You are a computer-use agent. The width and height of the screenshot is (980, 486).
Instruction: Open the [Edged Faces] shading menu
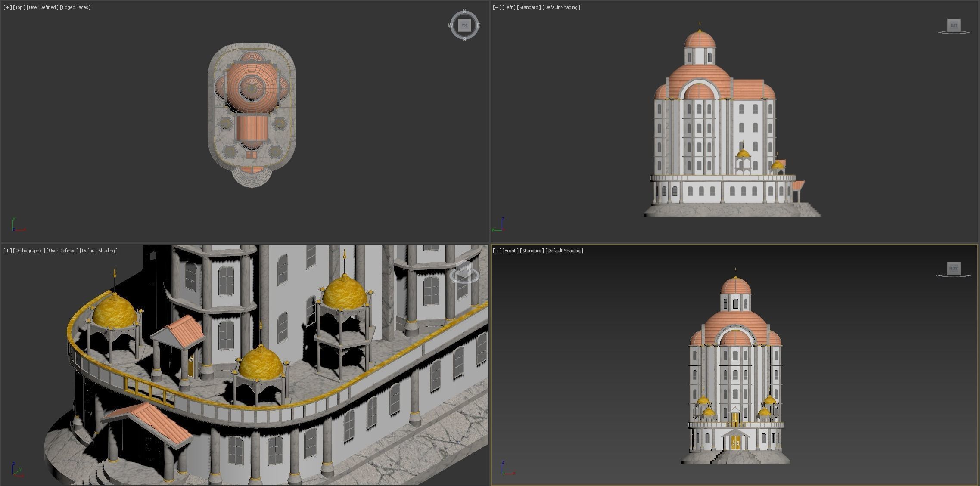click(75, 7)
